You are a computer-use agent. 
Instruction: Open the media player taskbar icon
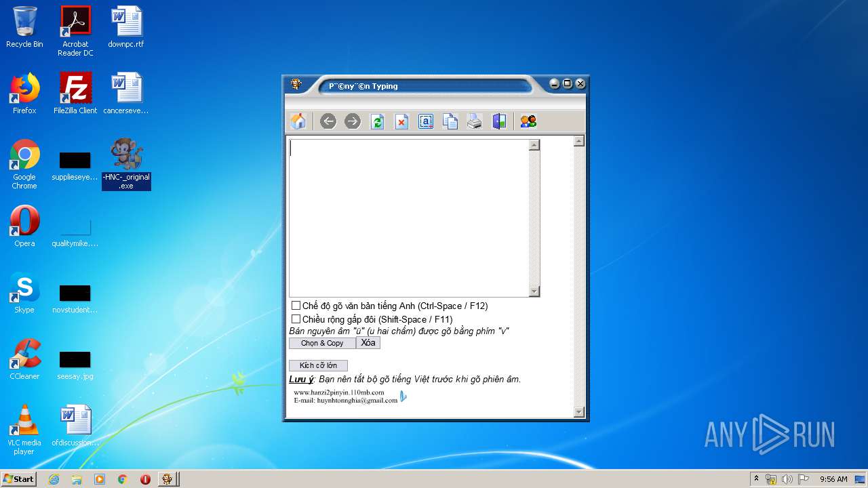point(100,479)
